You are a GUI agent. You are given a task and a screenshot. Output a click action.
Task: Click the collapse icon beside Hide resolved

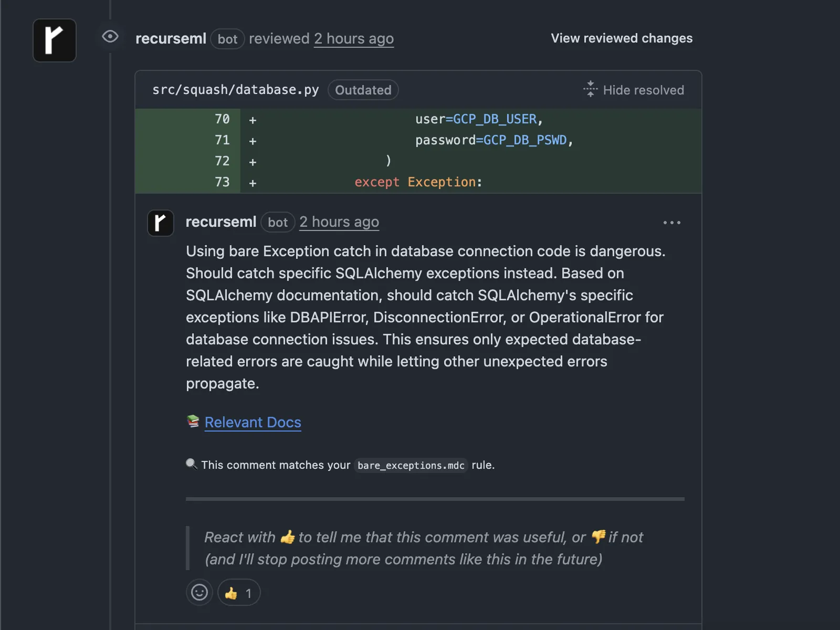point(591,89)
